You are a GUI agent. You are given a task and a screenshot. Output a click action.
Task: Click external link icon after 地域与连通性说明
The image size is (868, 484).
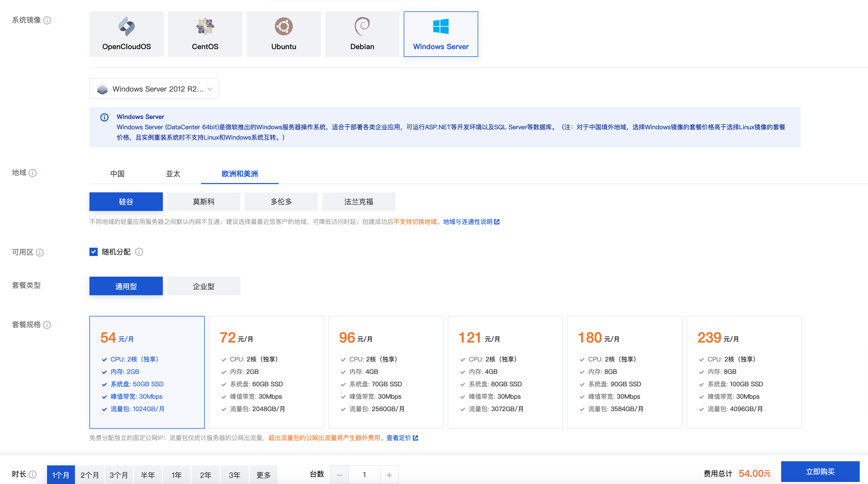(497, 222)
